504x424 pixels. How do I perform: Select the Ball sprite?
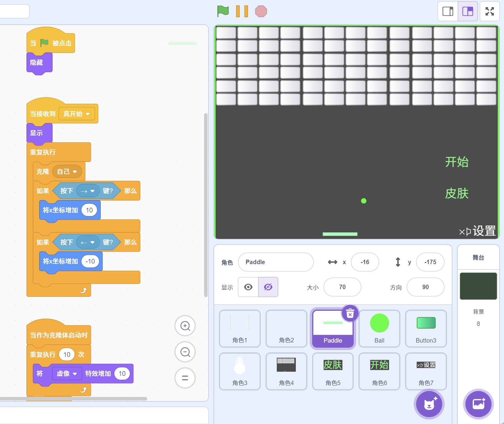tap(379, 328)
